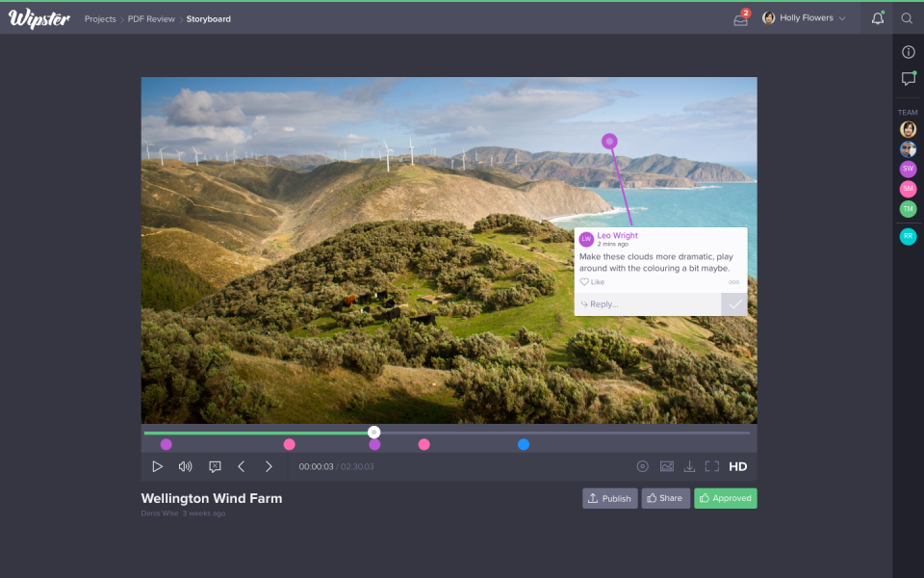924x578 pixels.
Task: Click the snapshot image icon near HD
Action: click(666, 465)
